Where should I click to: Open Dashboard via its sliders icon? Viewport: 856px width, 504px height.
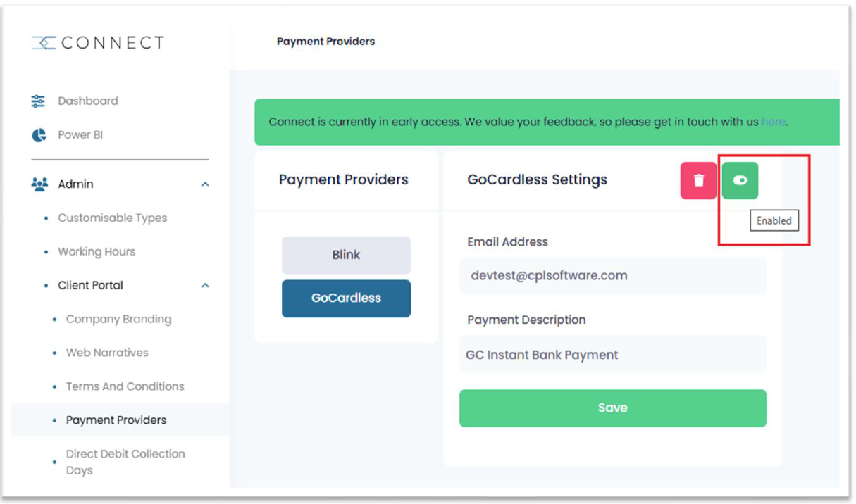pos(39,101)
